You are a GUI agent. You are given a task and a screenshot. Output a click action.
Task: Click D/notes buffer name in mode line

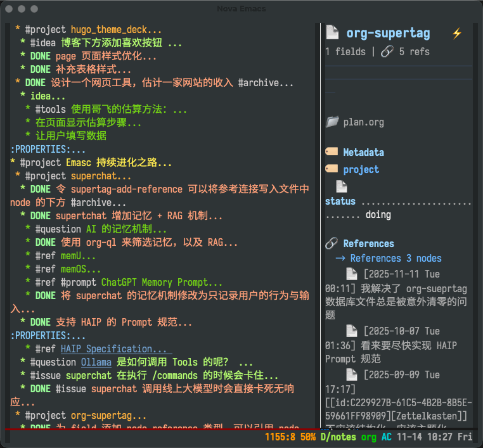(338, 437)
